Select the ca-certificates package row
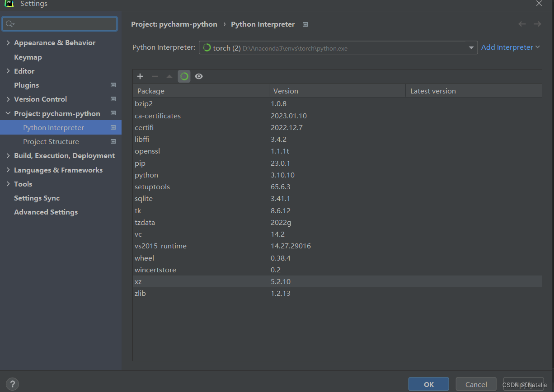The width and height of the screenshot is (554, 392). coord(337,116)
